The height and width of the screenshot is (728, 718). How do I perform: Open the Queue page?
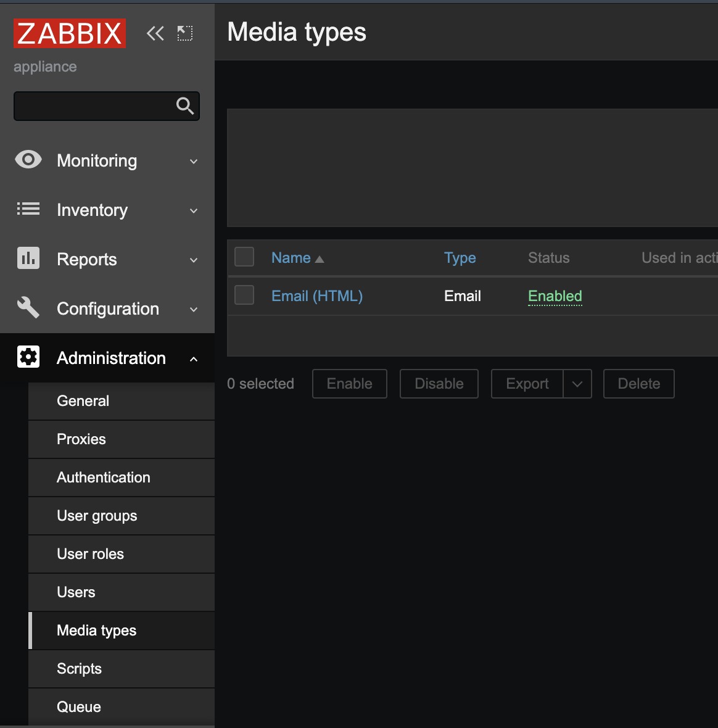[x=122, y=707]
